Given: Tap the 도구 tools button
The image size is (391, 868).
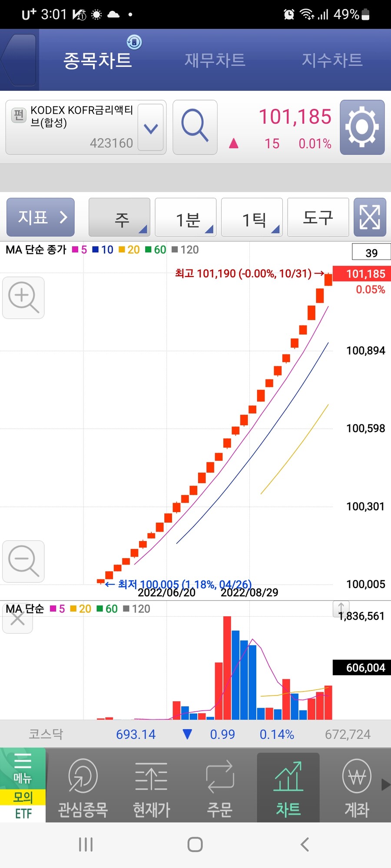Looking at the screenshot, I should 318,217.
